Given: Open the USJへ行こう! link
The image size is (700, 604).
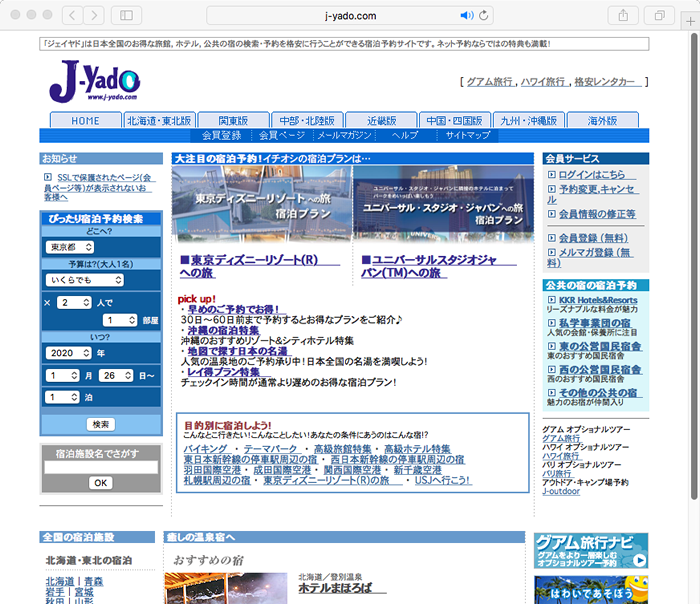Looking at the screenshot, I should [x=442, y=480].
